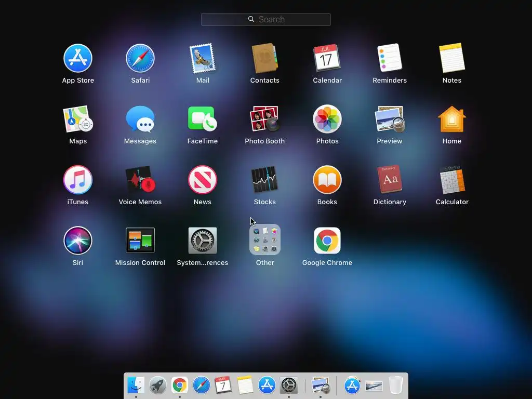Activate Siri from Launchpad
Viewport: 532px width, 399px height.
click(78, 241)
